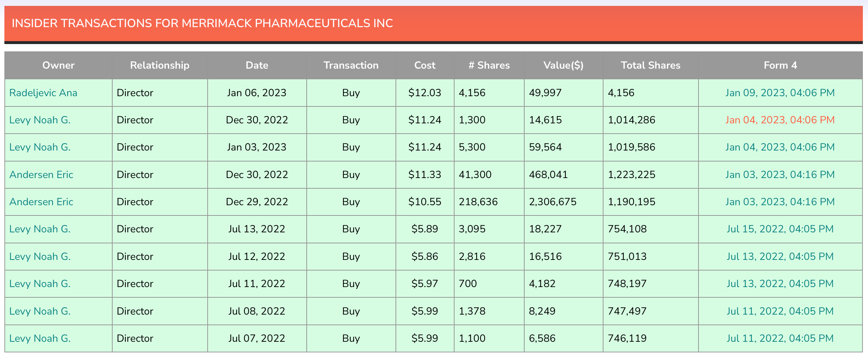
Task: Sort table by the Relationship column
Action: pos(160,65)
